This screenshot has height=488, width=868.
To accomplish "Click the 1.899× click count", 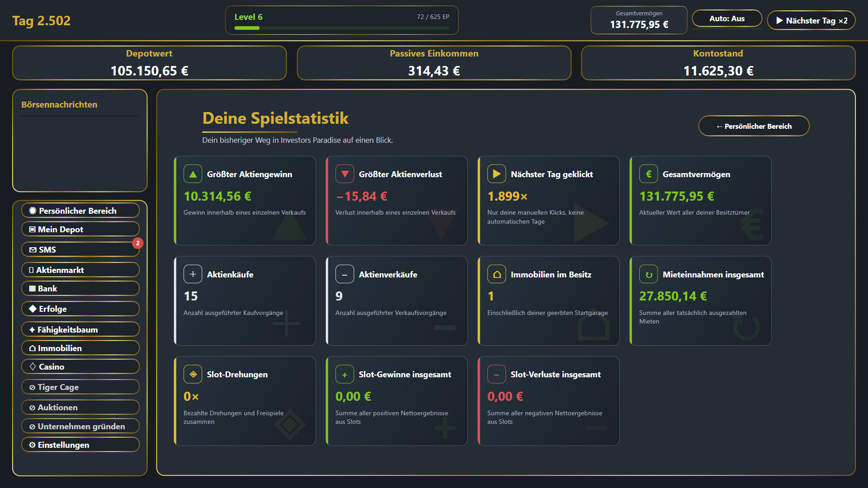I will pyautogui.click(x=507, y=196).
